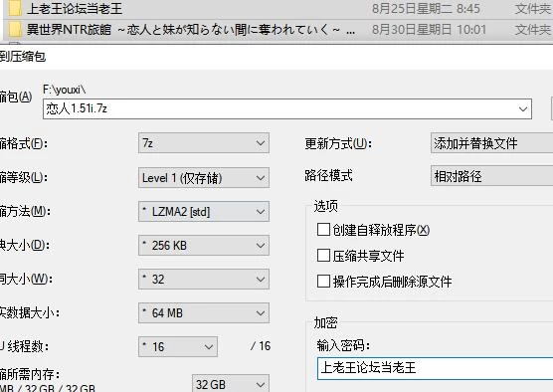Open the Level 1 (仅存储) compression level dropdown
Screen dimensions: 553x392
tap(204, 177)
